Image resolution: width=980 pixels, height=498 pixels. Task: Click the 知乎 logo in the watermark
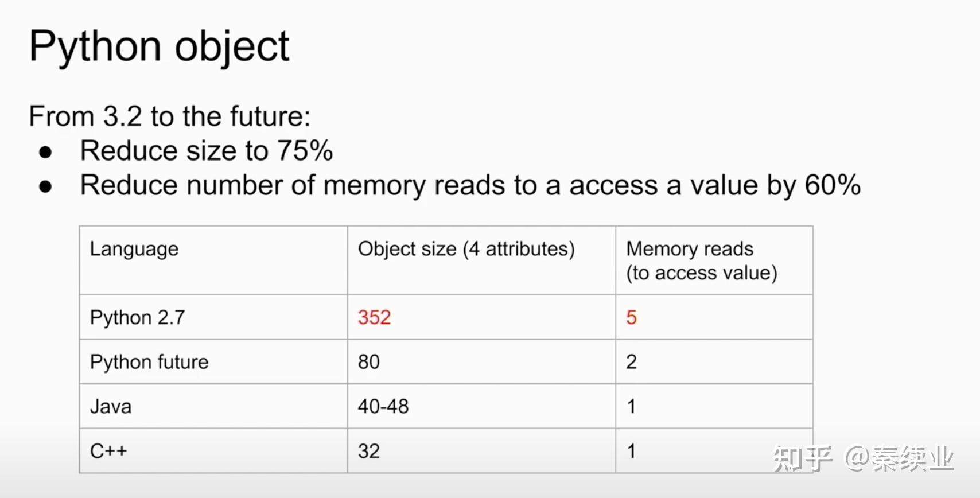802,458
